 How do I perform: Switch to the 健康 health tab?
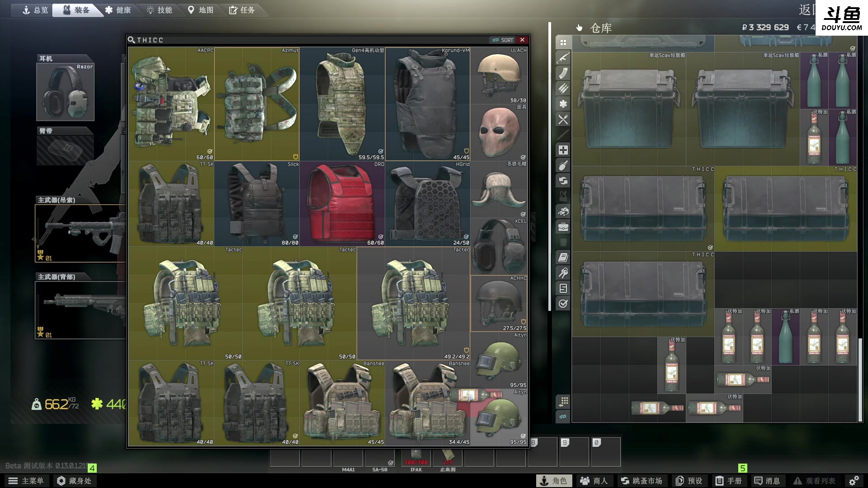point(118,10)
